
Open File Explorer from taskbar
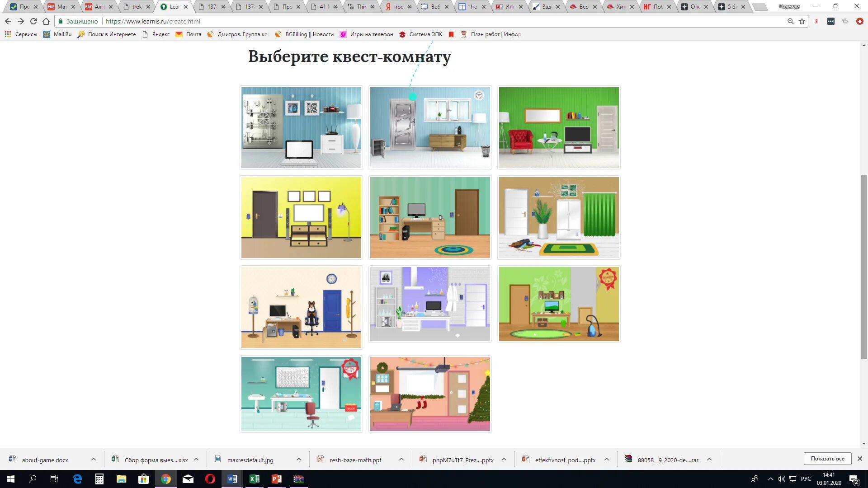click(x=122, y=479)
